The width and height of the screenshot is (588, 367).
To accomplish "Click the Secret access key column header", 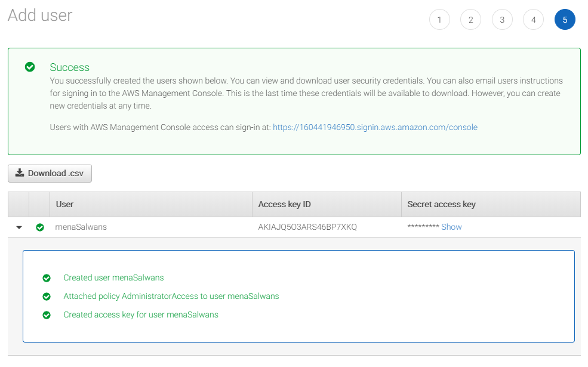I will click(x=491, y=204).
